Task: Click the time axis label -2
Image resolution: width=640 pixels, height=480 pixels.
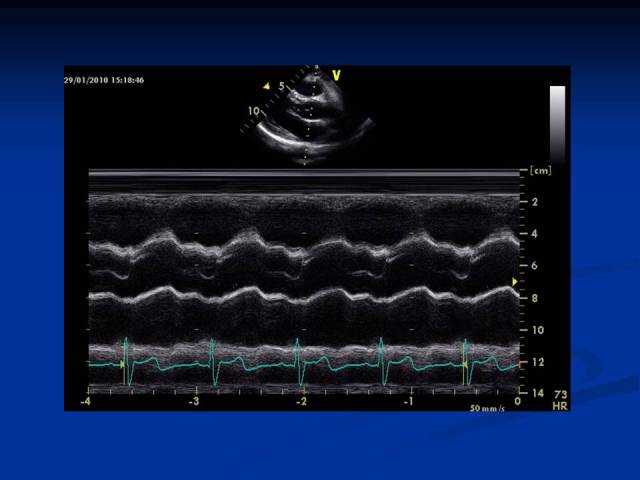Action: click(x=301, y=402)
